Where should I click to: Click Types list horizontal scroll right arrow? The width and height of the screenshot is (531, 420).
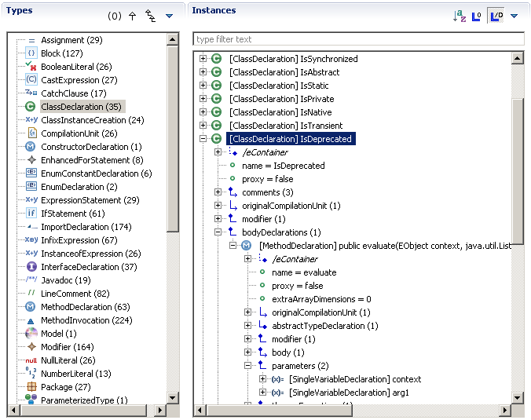(160, 410)
